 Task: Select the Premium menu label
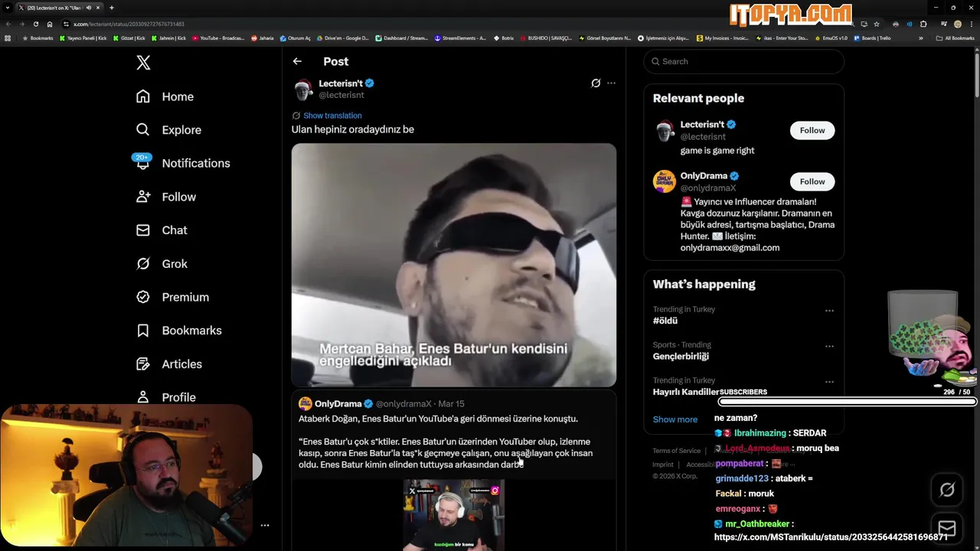click(x=185, y=297)
